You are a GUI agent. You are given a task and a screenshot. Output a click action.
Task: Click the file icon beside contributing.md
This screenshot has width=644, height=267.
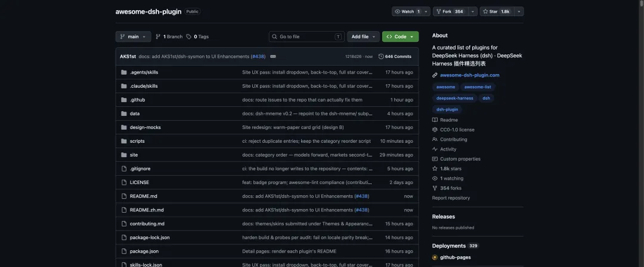(x=124, y=224)
